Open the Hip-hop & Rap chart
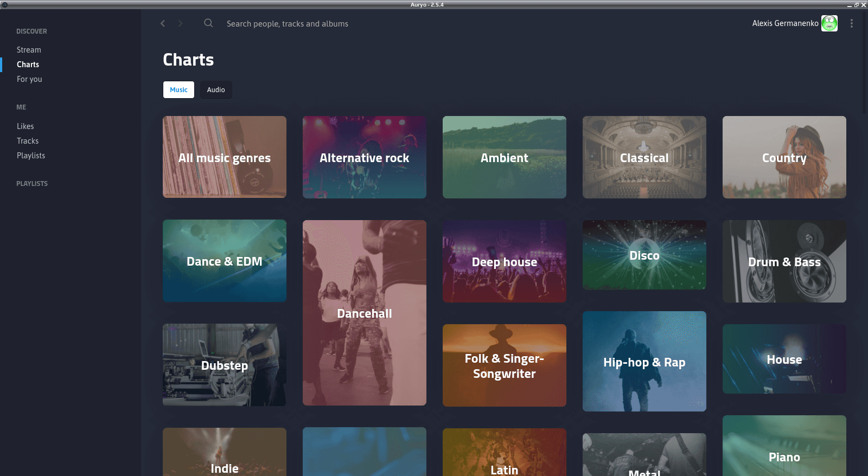The width and height of the screenshot is (868, 476). (x=644, y=362)
